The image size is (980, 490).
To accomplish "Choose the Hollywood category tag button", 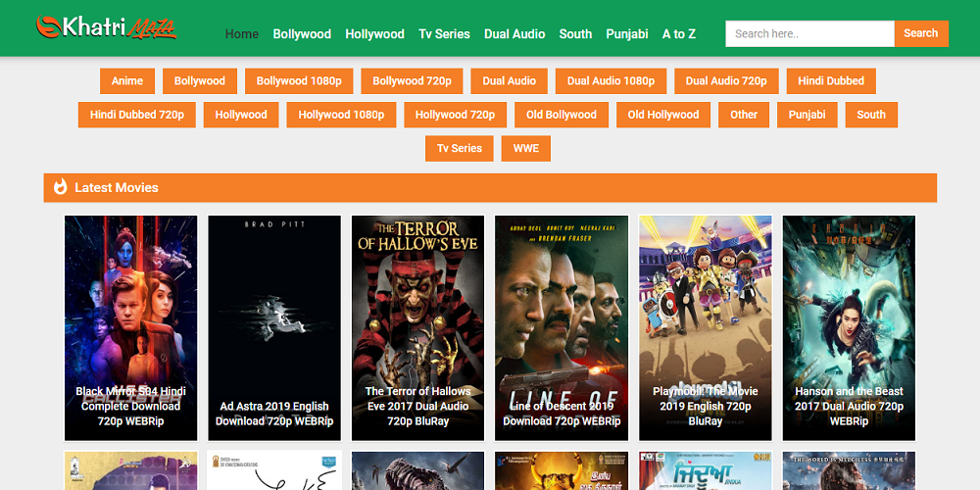I will pos(241,115).
